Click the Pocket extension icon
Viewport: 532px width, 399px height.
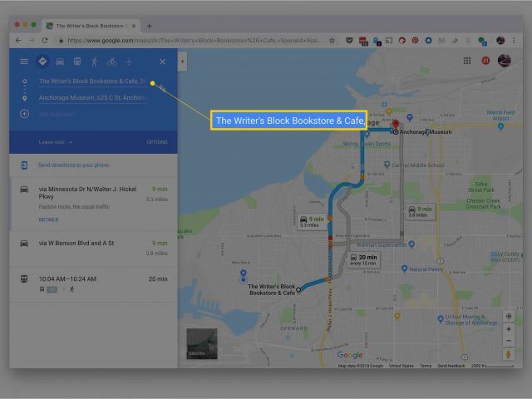click(349, 41)
